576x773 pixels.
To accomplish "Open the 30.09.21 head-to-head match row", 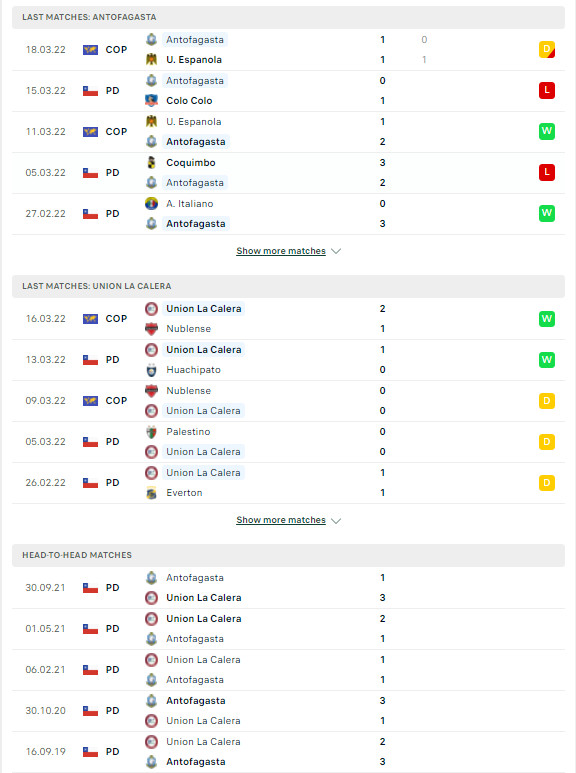I will pos(288,588).
